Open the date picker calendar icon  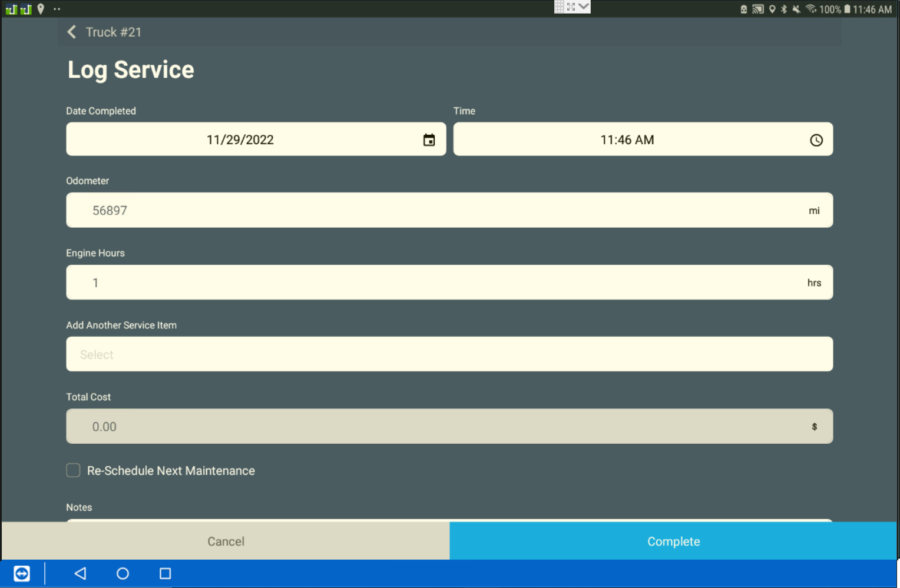429,139
